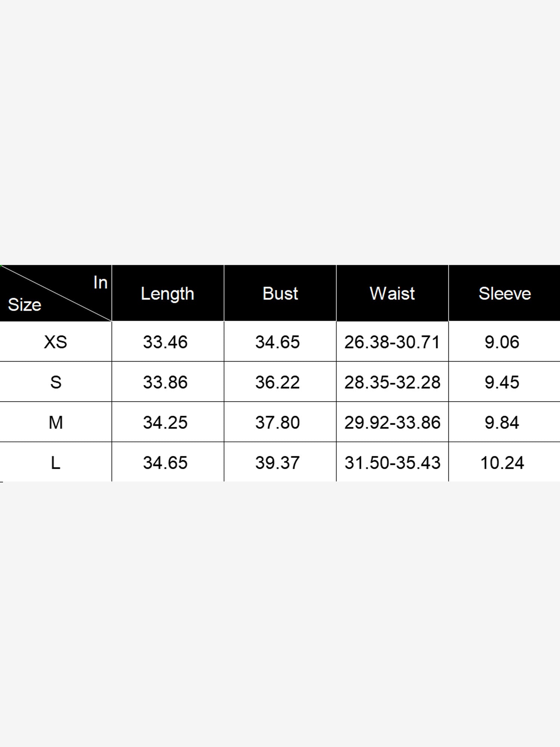The height and width of the screenshot is (747, 560).
Task: Select the L size row label
Action: click(56, 463)
